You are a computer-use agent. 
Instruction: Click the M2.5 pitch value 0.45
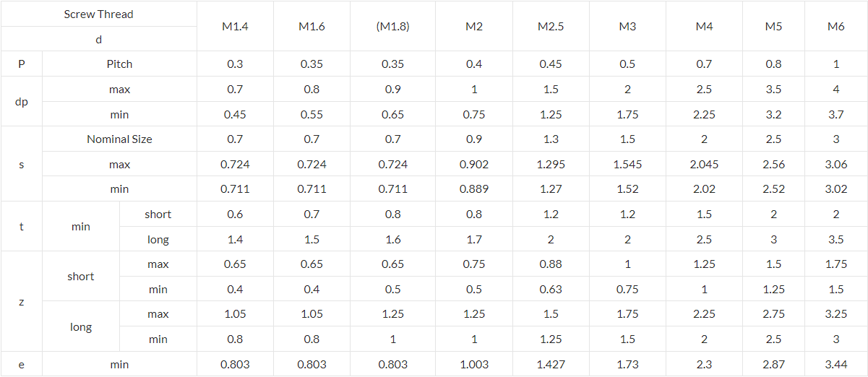(550, 64)
